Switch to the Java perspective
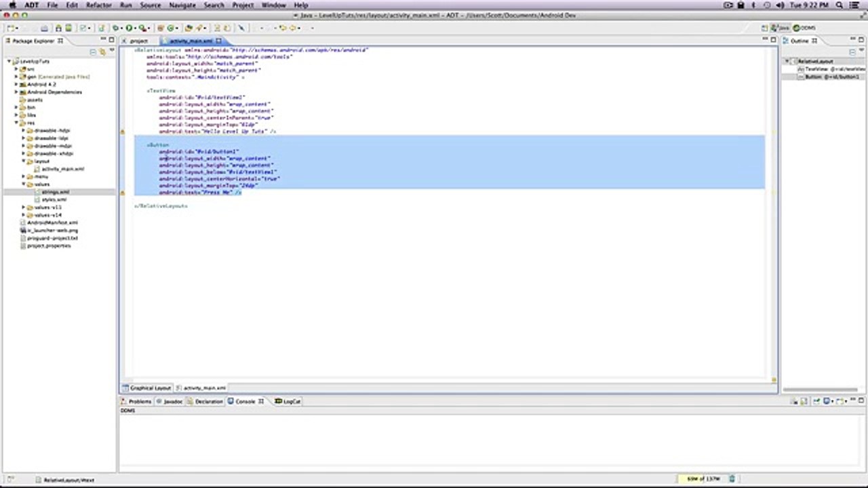This screenshot has width=868, height=488. click(x=780, y=28)
